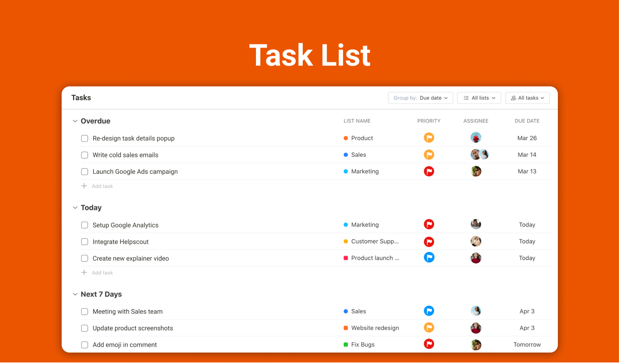Click priority flag for Meeting with Sales team
The width and height of the screenshot is (619, 364).
pyautogui.click(x=429, y=311)
